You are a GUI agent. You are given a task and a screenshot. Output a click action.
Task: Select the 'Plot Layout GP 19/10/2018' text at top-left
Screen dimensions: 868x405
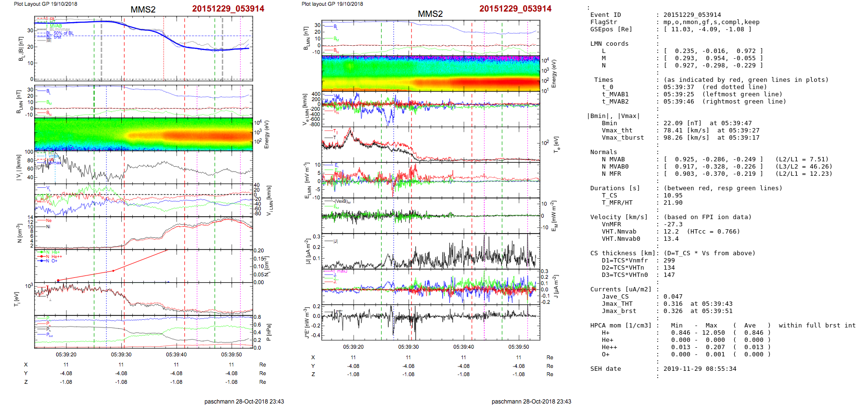45,4
